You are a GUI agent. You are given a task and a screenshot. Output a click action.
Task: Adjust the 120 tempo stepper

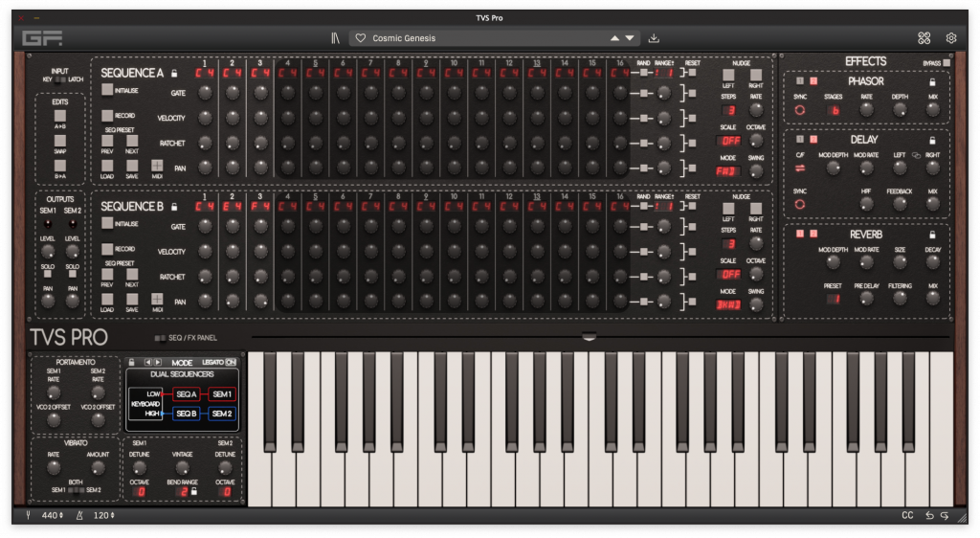(103, 516)
